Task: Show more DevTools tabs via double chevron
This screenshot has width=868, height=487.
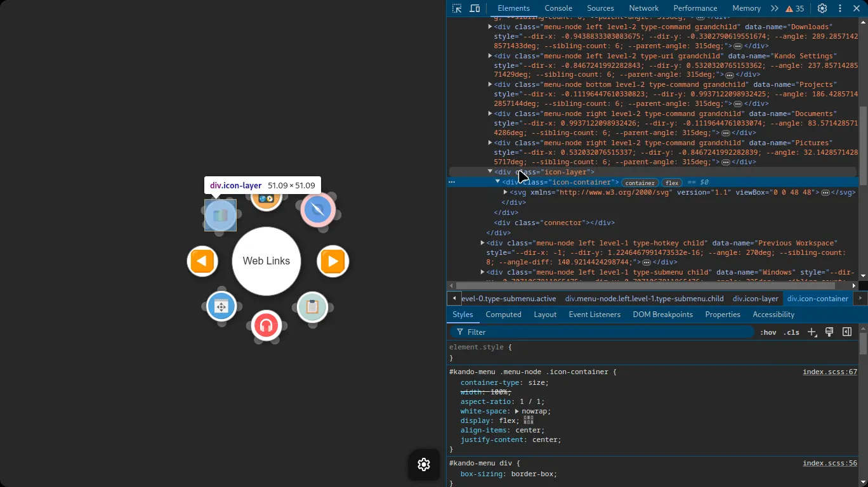Action: [774, 8]
